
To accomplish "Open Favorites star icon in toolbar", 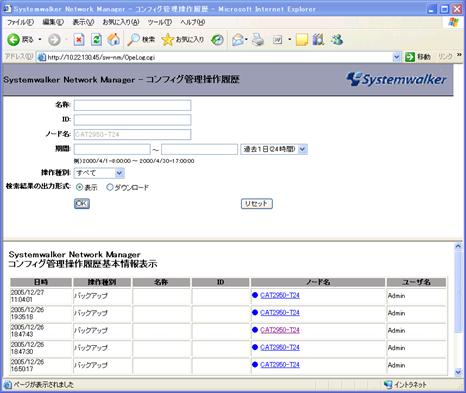I will 167,40.
